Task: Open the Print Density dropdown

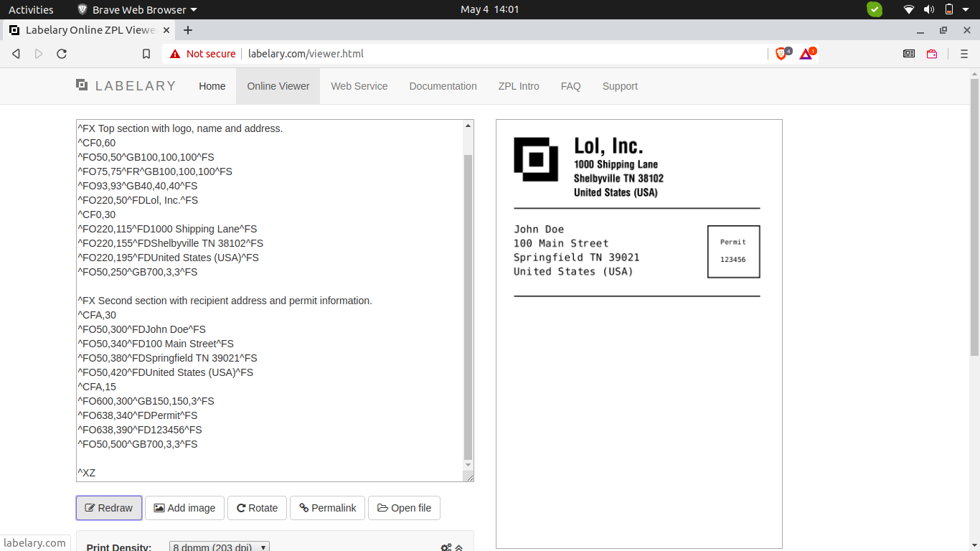Action: pyautogui.click(x=219, y=547)
